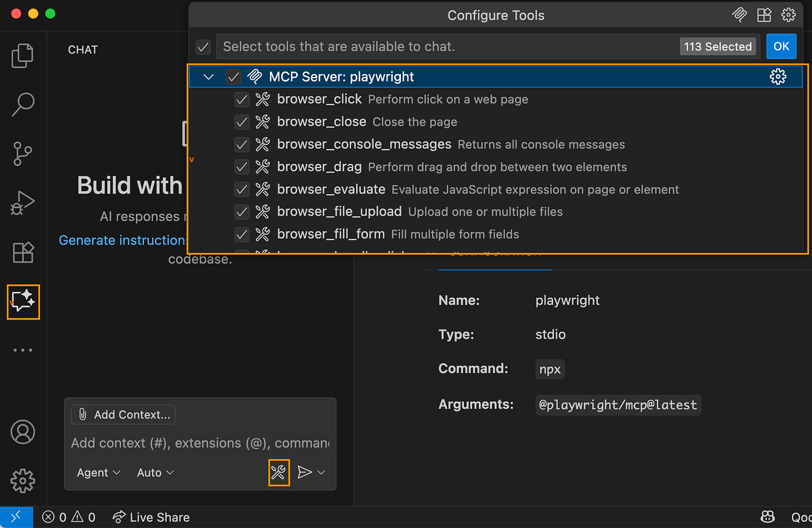Click the Add Context... button
This screenshot has height=528, width=812.
click(x=123, y=414)
